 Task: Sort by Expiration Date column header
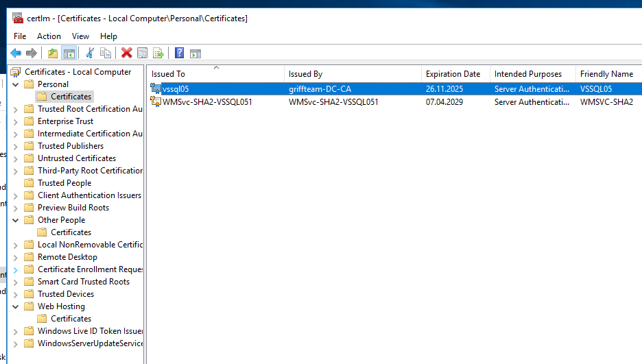tap(453, 74)
